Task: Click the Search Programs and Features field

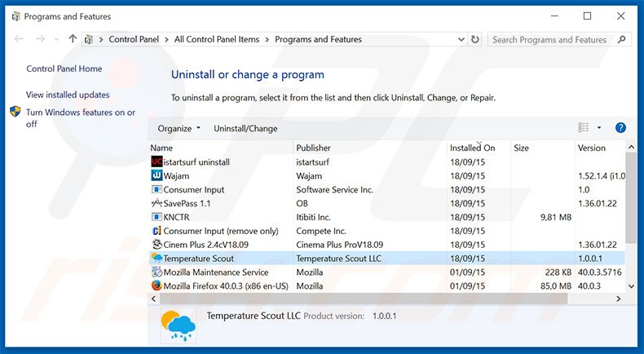Action: coord(550,39)
